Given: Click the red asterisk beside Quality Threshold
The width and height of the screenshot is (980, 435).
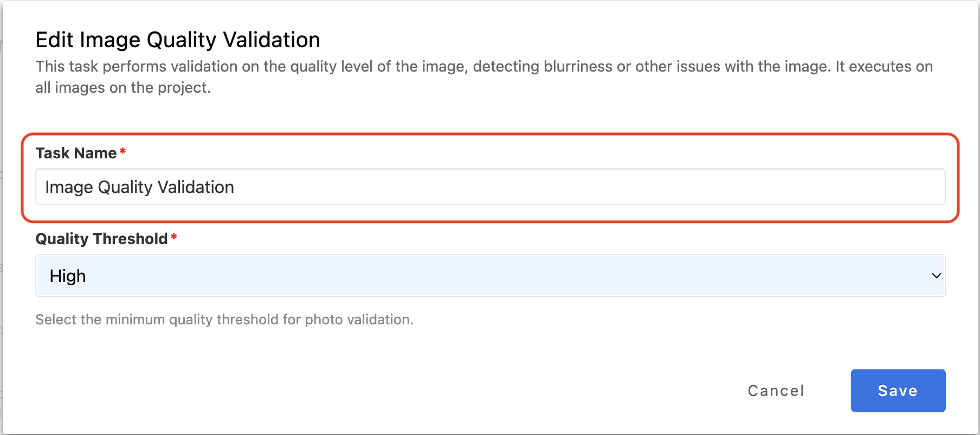Looking at the screenshot, I should [x=173, y=237].
